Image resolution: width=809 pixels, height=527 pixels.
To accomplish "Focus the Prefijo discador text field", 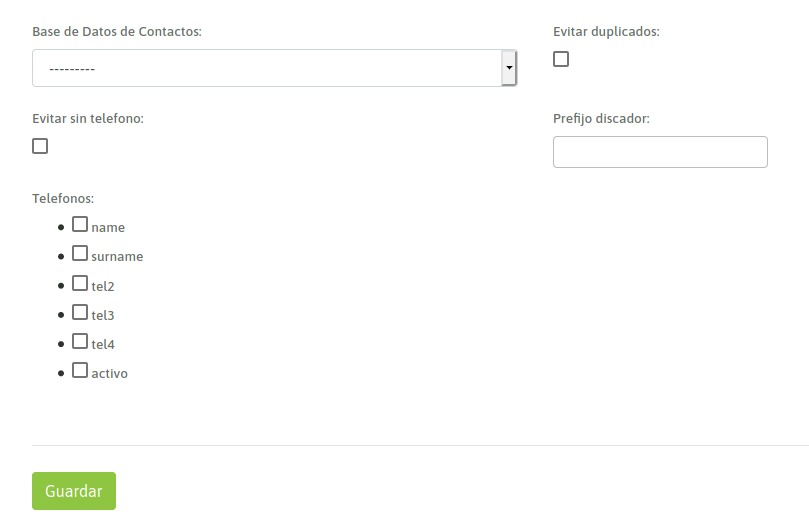I will point(660,152).
